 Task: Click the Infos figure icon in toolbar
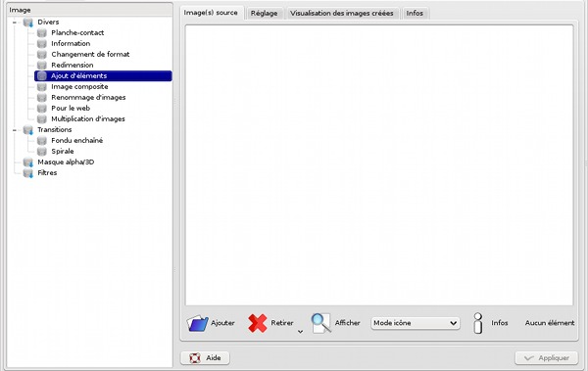click(x=478, y=323)
